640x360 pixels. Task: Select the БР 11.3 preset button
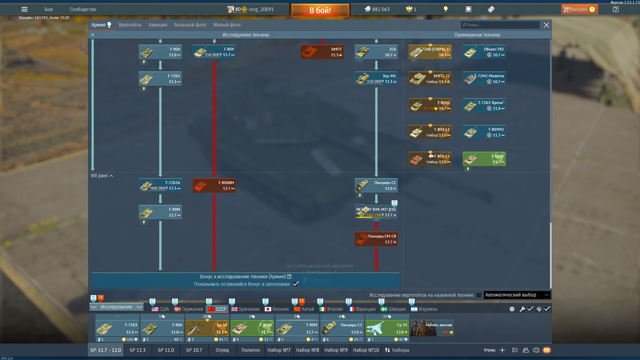[138, 350]
